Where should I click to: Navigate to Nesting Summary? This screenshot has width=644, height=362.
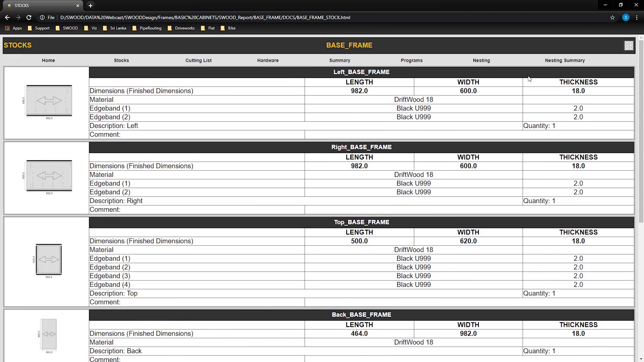point(565,60)
